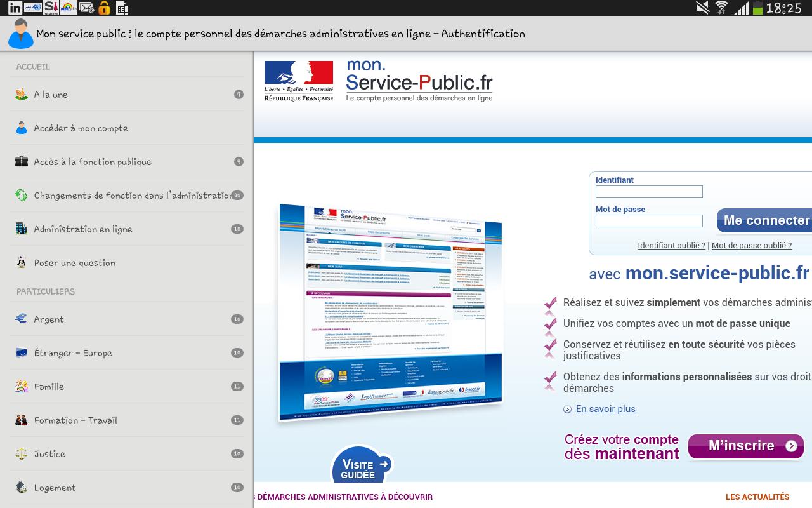812x508 pixels.
Task: Click the Administration en ligne building icon
Action: pos(21,229)
